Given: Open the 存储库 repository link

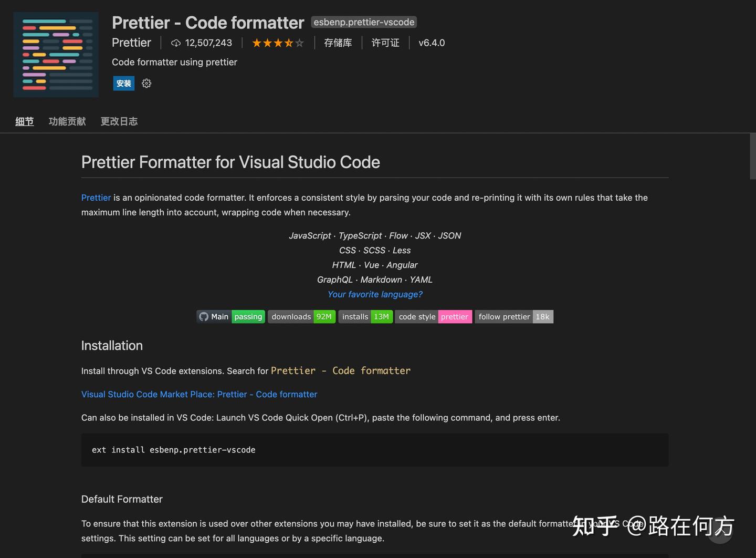Looking at the screenshot, I should [x=338, y=43].
